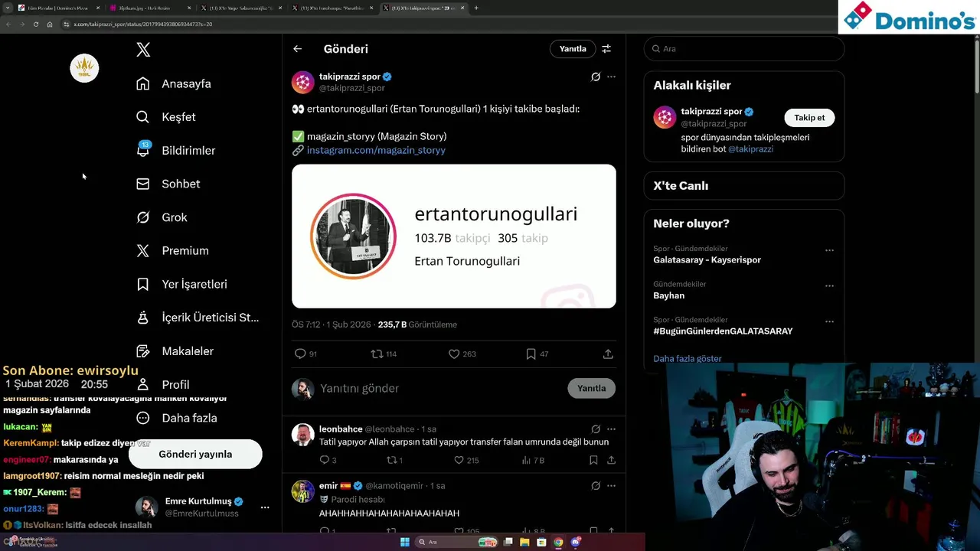Click Grok icon on main post

pos(596,77)
